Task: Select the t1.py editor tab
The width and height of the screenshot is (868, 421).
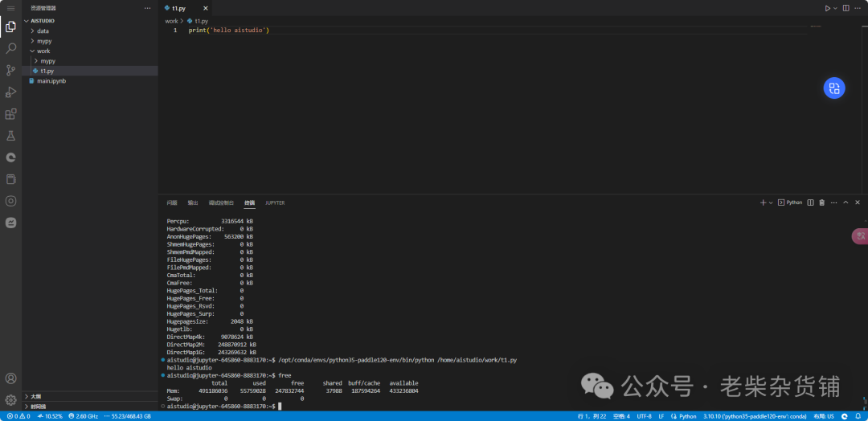Action: point(178,8)
